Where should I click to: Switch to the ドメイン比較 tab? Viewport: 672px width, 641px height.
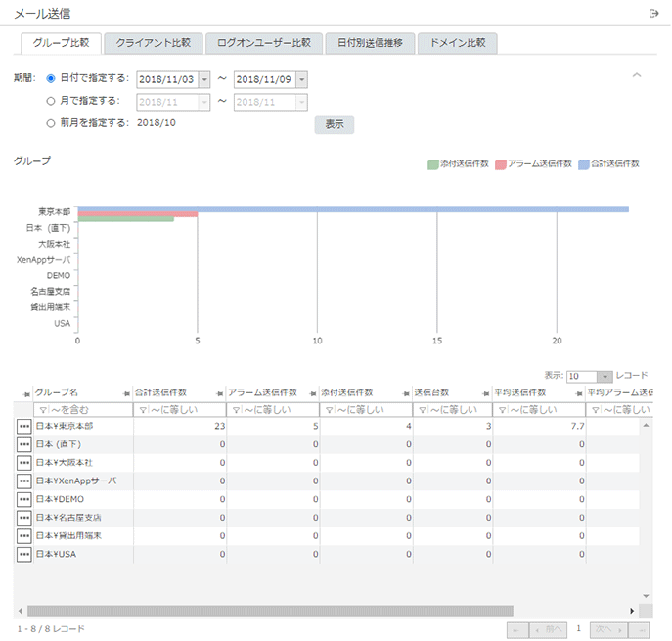point(458,43)
